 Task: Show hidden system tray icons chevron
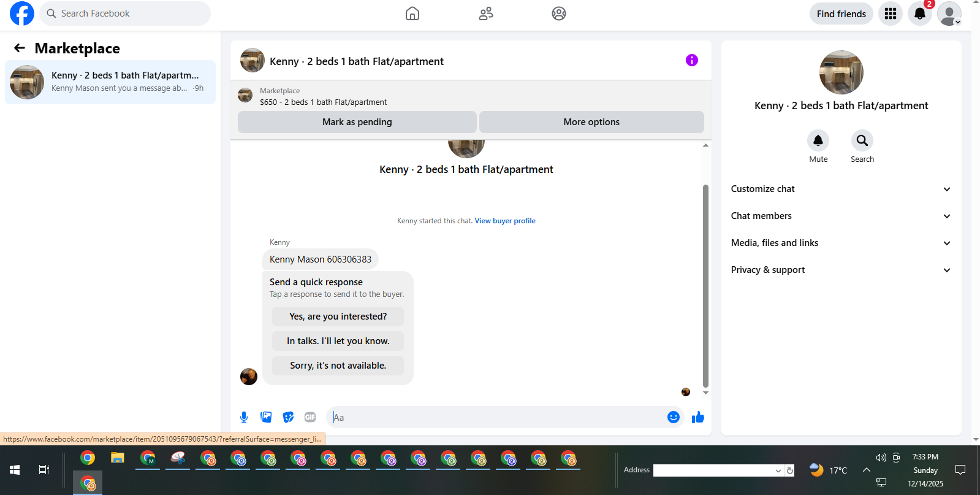click(867, 470)
